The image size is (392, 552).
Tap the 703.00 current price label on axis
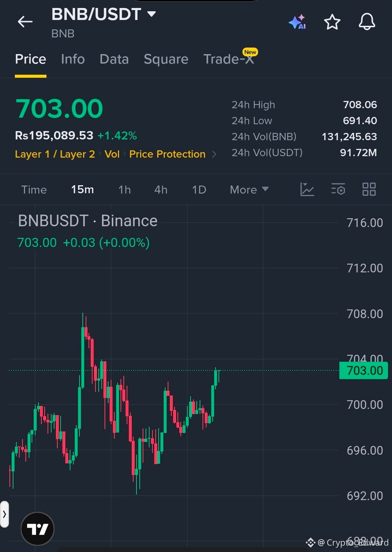[364, 370]
